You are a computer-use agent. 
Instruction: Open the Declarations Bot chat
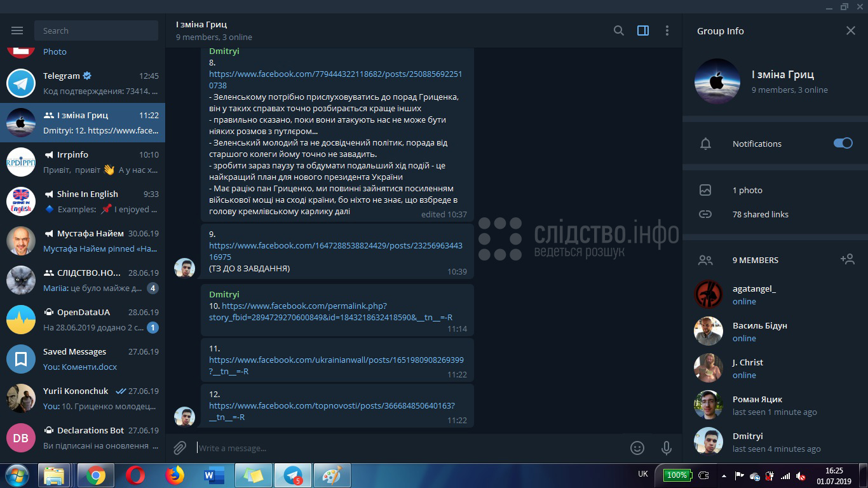tap(83, 438)
